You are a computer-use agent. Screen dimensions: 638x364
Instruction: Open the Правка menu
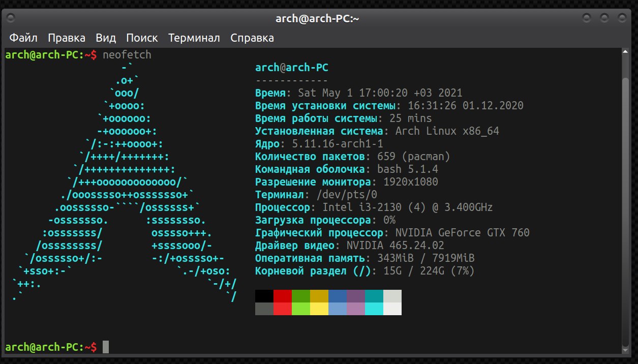coord(67,38)
